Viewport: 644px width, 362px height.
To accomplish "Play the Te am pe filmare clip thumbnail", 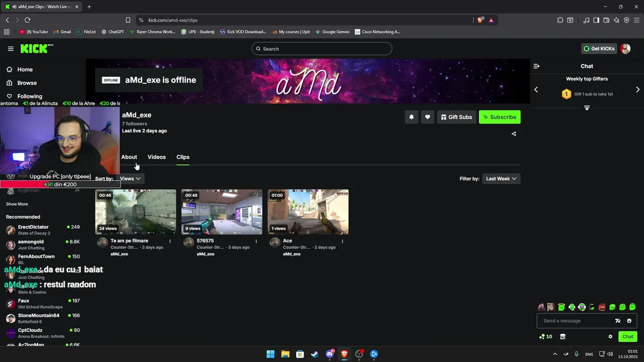I will [135, 212].
